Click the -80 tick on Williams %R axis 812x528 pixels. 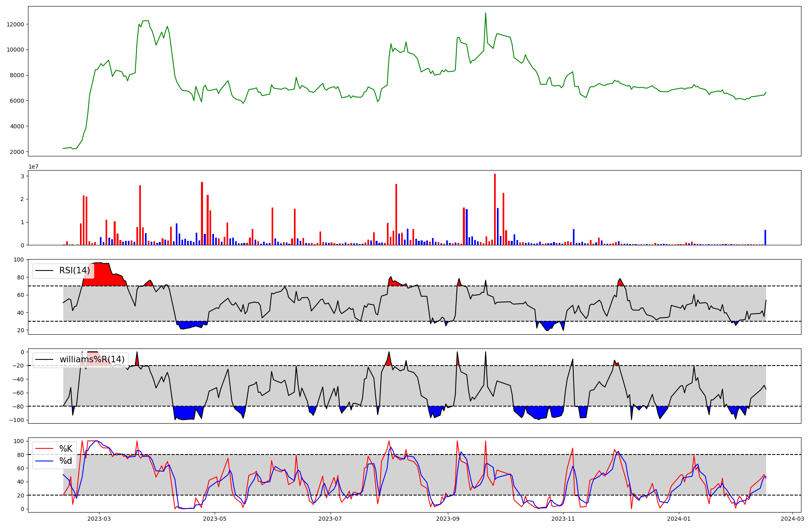18,407
